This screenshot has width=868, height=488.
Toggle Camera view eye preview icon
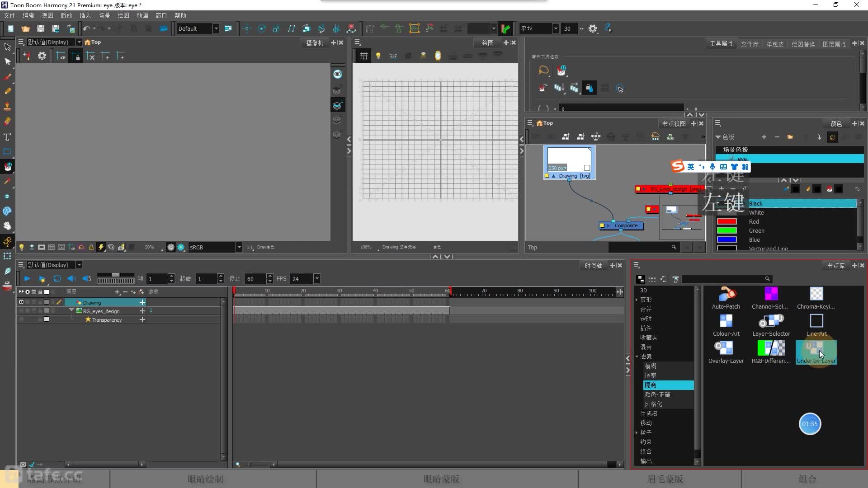[x=337, y=74]
